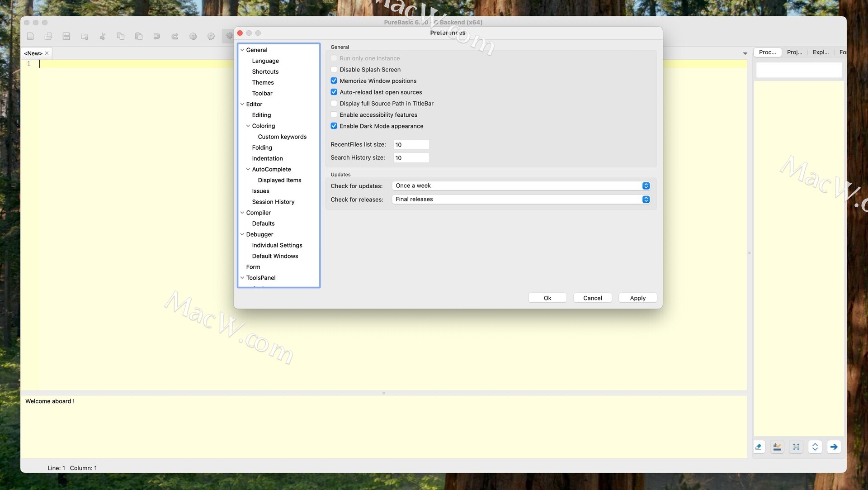Disable Dark Mode appearance checkbox
The width and height of the screenshot is (868, 490).
point(334,126)
